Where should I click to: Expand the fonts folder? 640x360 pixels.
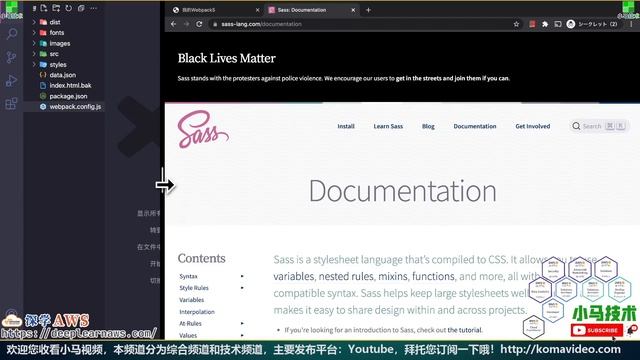coord(34,33)
